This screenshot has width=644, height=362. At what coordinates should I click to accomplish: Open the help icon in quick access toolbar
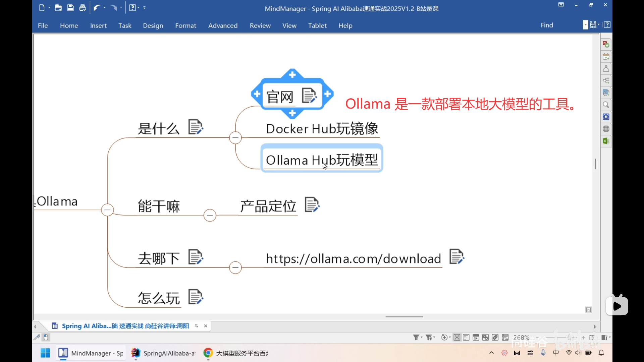132,8
